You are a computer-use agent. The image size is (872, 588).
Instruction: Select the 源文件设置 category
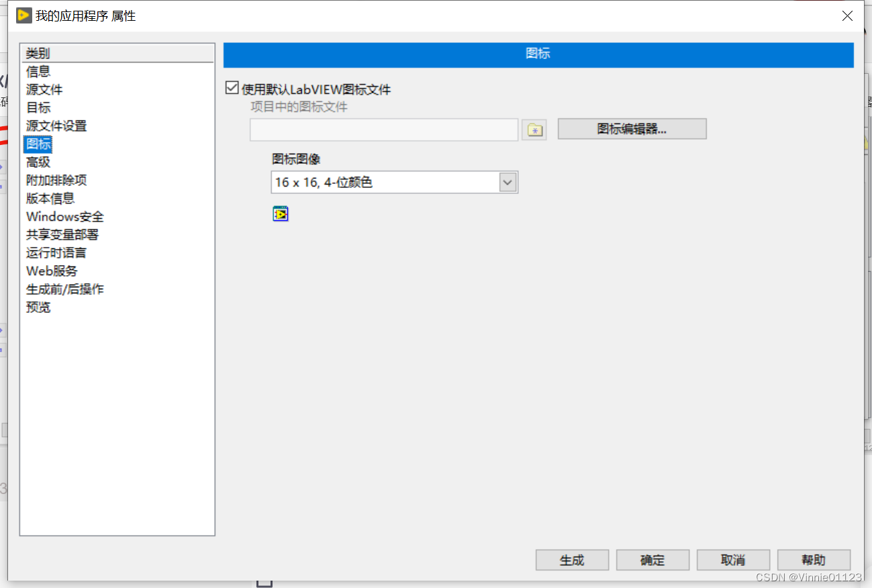pos(56,126)
